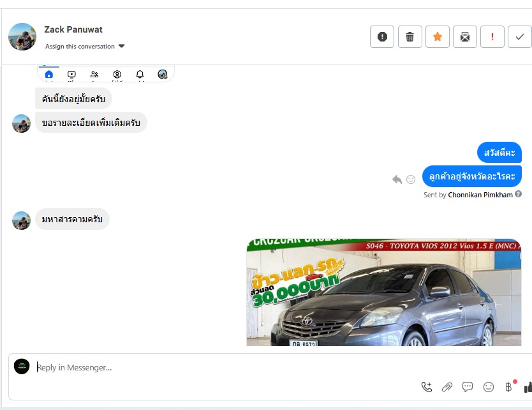
Task: Click the bell notification icon in the shared screenshot
Action: pyautogui.click(x=140, y=74)
